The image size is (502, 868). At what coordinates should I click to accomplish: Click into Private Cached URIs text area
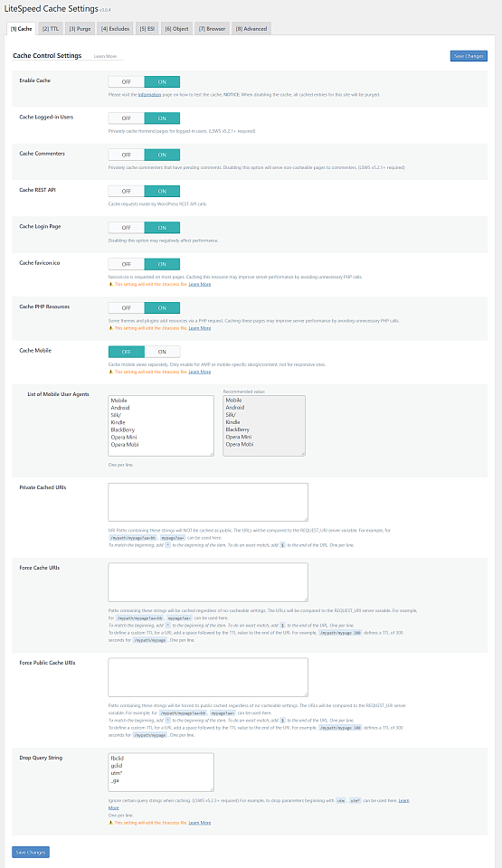(x=208, y=502)
